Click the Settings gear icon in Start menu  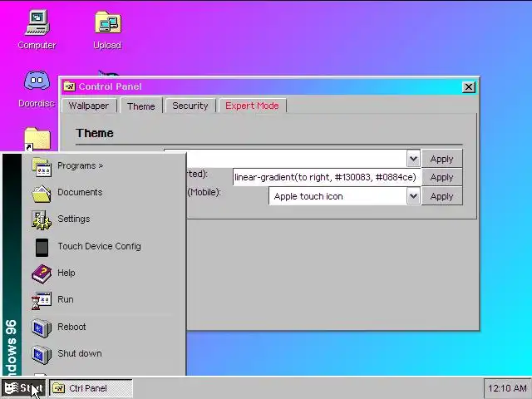[42, 219]
